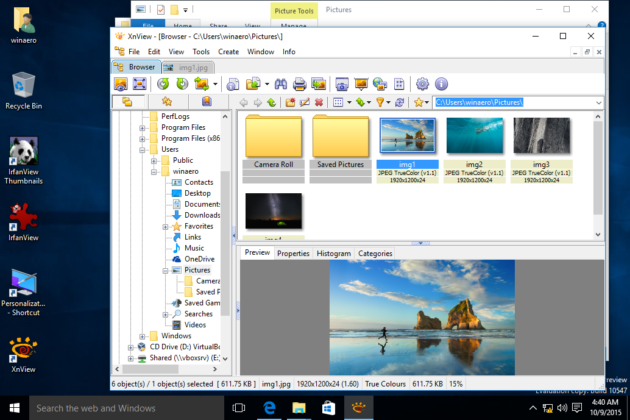This screenshot has height=420, width=630.
Task: Open the View mode dropdown arrow
Action: (x=349, y=102)
